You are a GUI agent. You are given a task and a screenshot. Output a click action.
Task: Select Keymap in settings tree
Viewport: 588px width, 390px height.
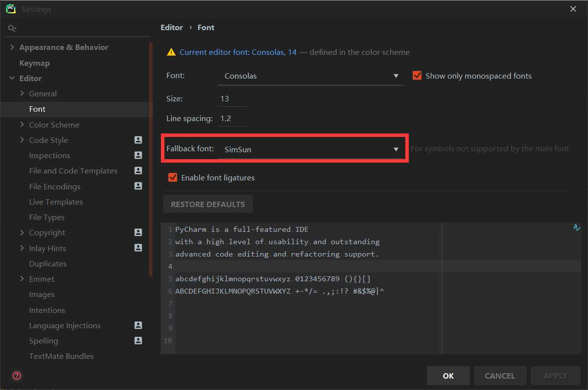click(35, 63)
